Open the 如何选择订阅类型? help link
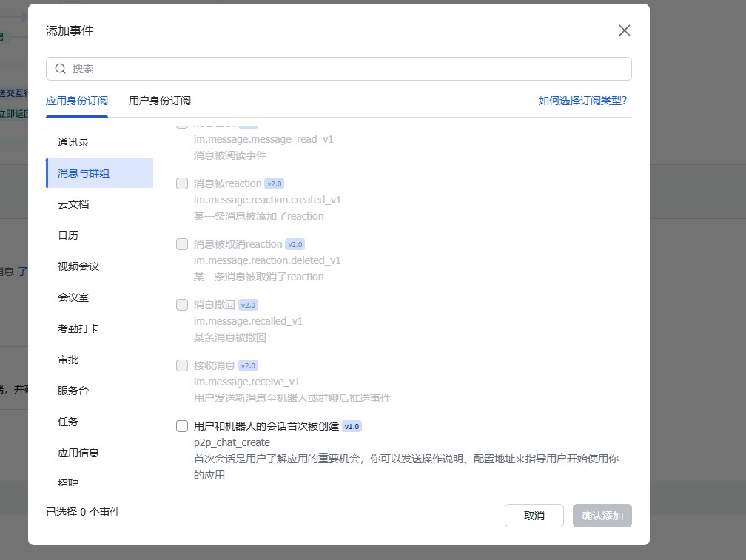The image size is (746, 560). [x=582, y=101]
